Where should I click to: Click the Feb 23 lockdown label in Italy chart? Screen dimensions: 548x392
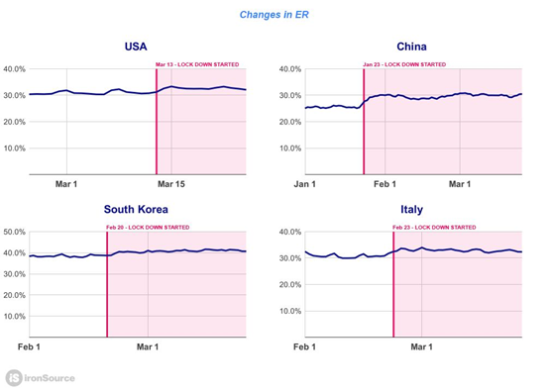tap(434, 228)
